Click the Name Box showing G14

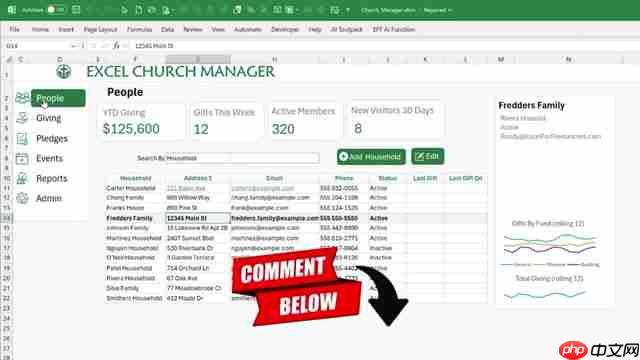click(x=38, y=46)
